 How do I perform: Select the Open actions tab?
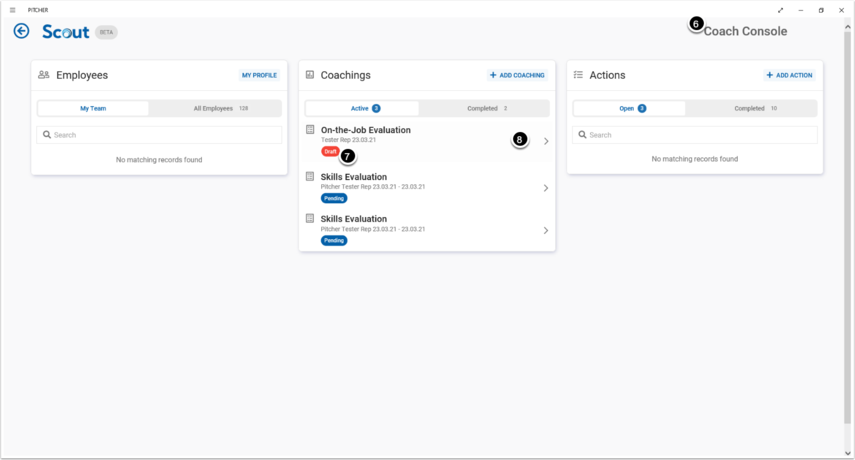tap(629, 108)
